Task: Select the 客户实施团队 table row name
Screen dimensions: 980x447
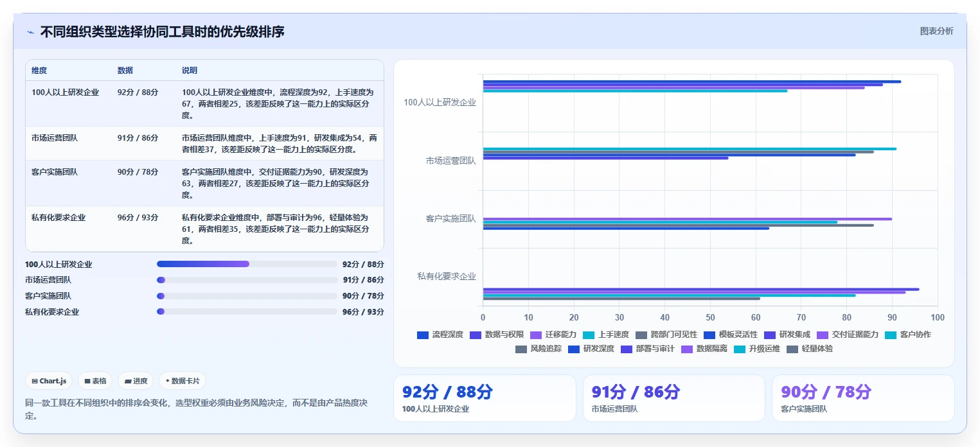Action: [55, 172]
